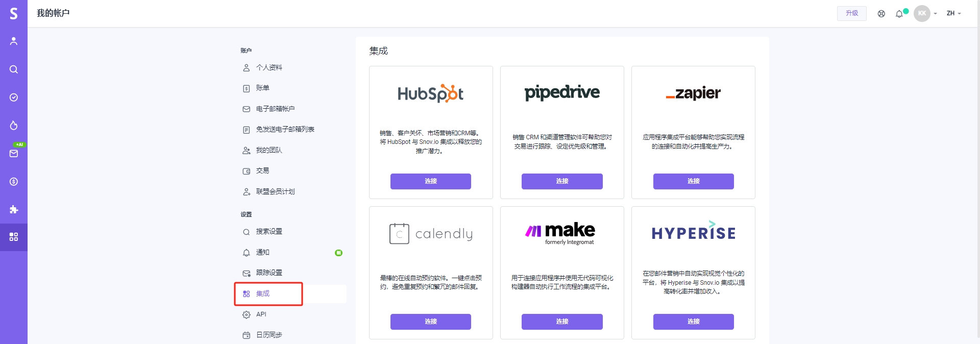Open 搜索设置 search settings item
The image size is (980, 344).
coord(269,231)
